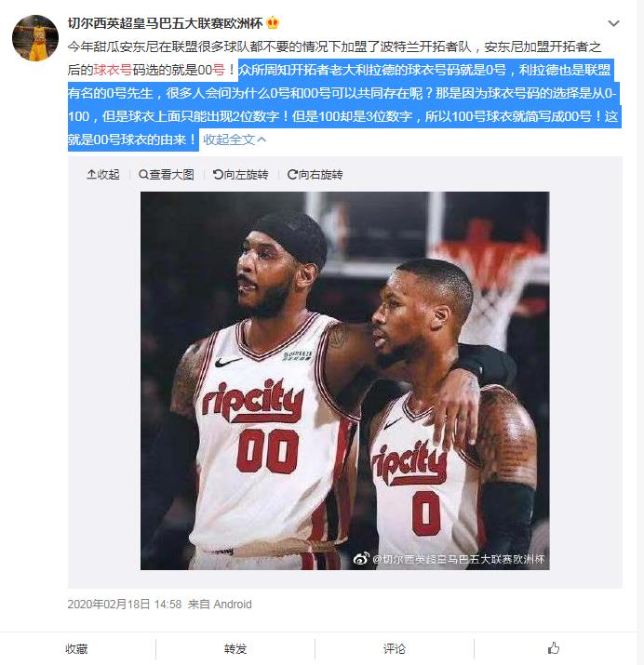The height and width of the screenshot is (665, 644).
Task: Click the crown badge beside username
Action: point(273,22)
